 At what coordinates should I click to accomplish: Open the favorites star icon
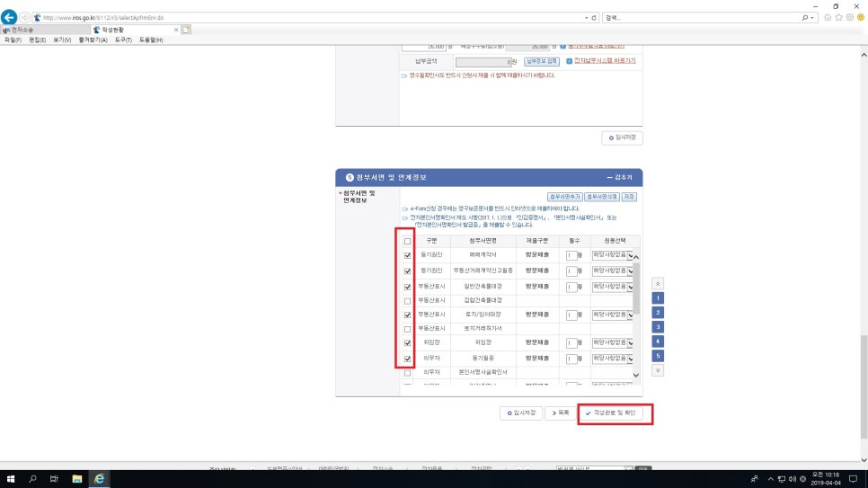[838, 17]
